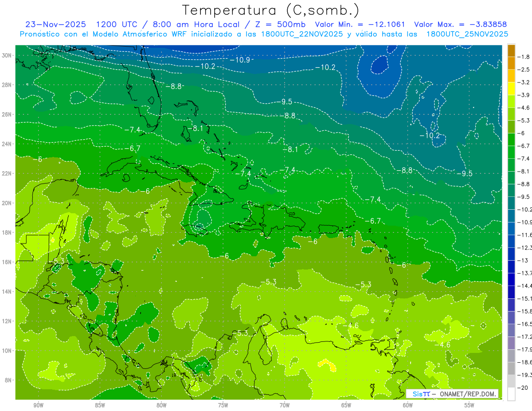Click the 'Valor Max. = -3.83858' value
Image resolution: width=532 pixels, height=411 pixels.
(x=460, y=24)
